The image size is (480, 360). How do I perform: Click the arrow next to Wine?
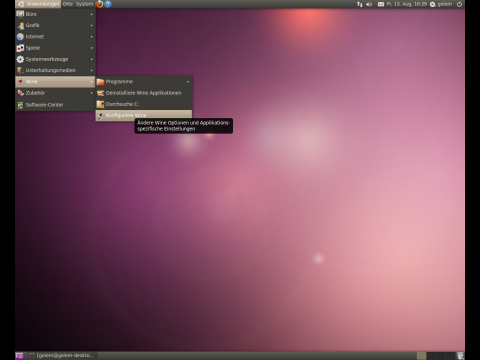(92, 82)
